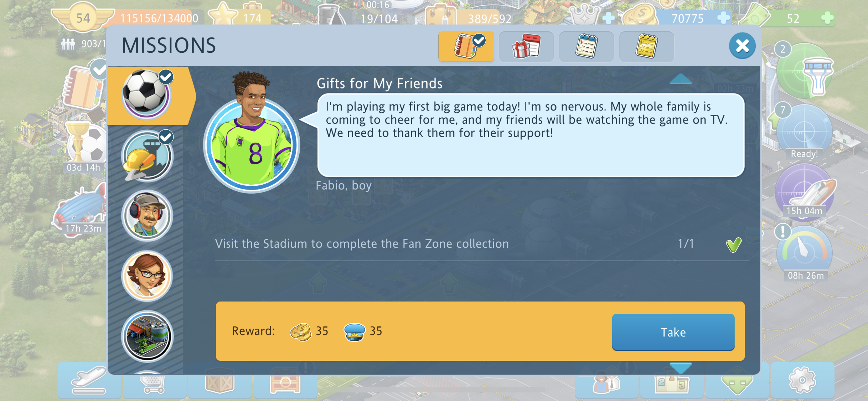
Task: Add more coins with the plus button
Action: (x=723, y=18)
